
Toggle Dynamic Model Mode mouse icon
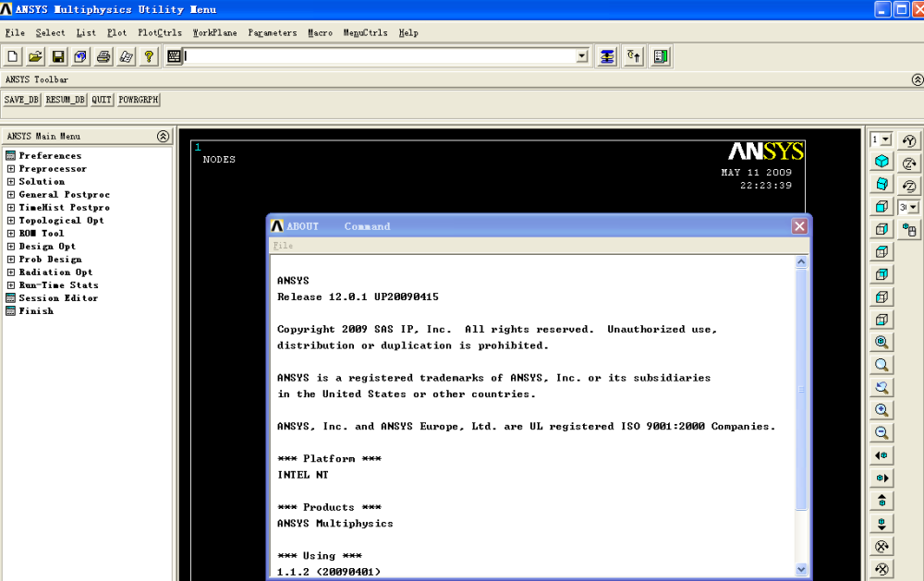(x=909, y=229)
